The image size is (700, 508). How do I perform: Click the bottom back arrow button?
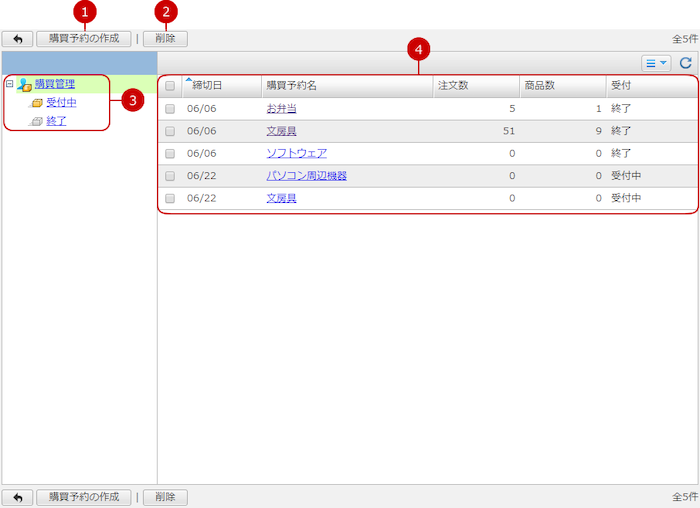click(17, 497)
